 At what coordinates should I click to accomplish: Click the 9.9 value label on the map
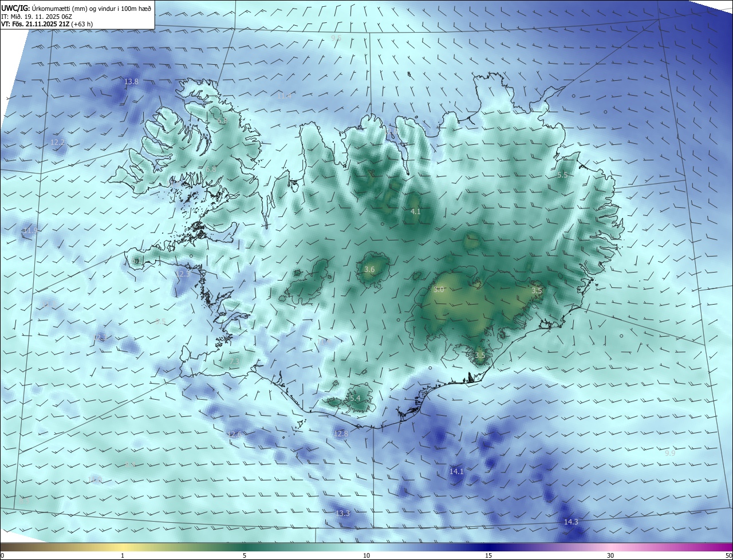(670, 453)
